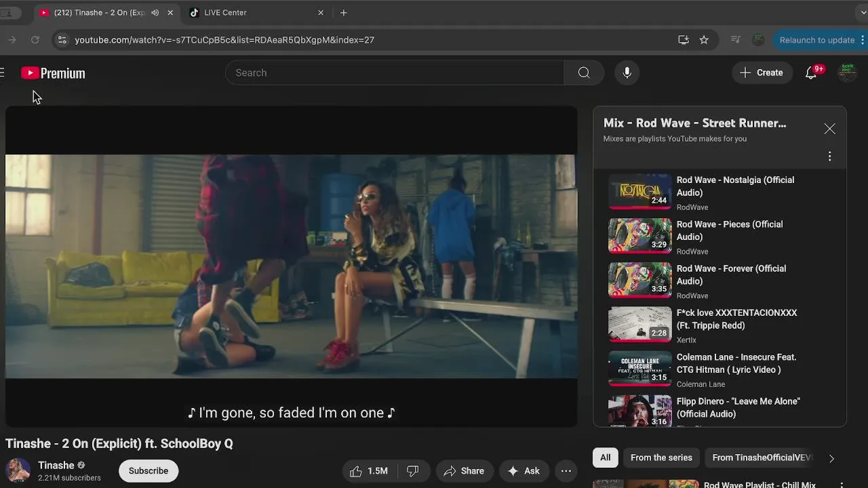Click the YouTube Premium logo

tap(53, 73)
